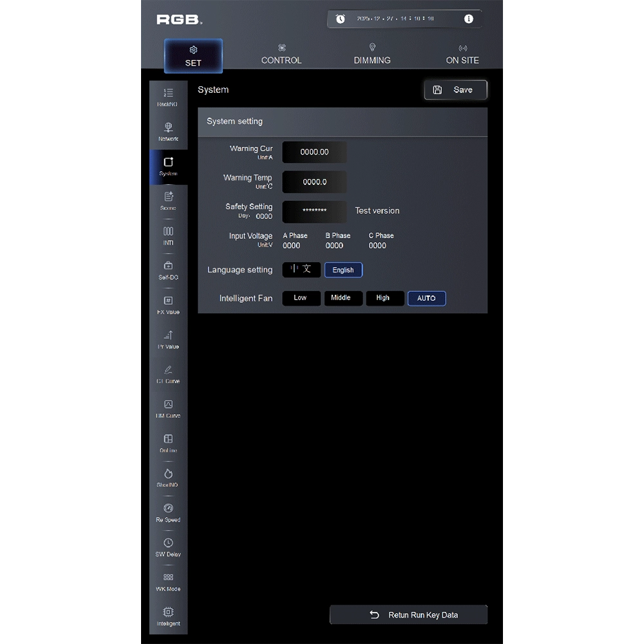Click the Warning Cur input field
Image resolution: width=644 pixels, height=644 pixels.
314,153
